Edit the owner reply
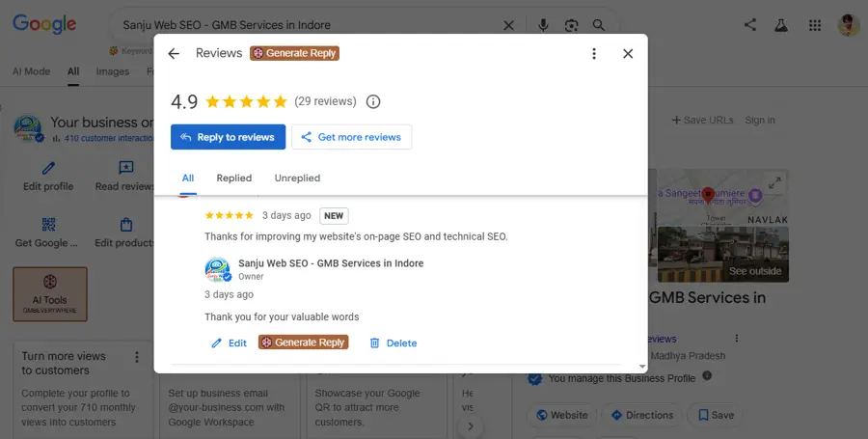Screen dimensions: 868x439 pyautogui.click(x=230, y=343)
